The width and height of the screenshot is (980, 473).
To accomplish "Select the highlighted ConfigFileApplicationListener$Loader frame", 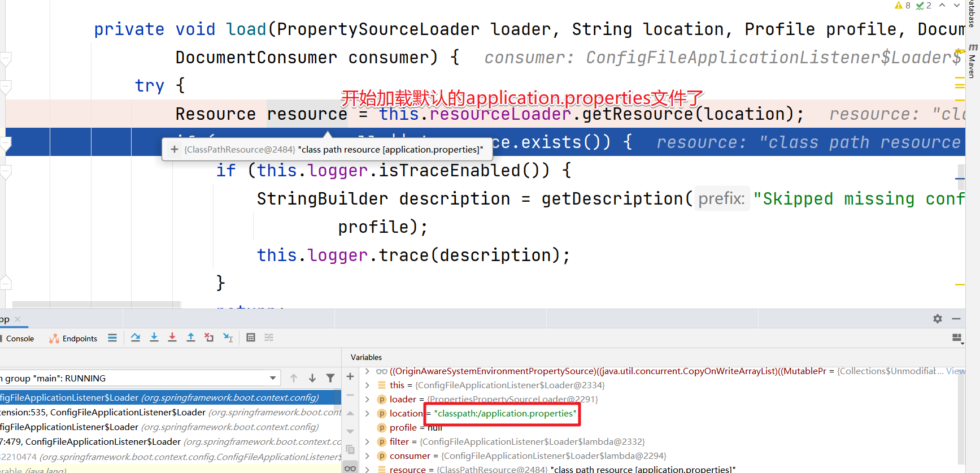I will pos(168,397).
